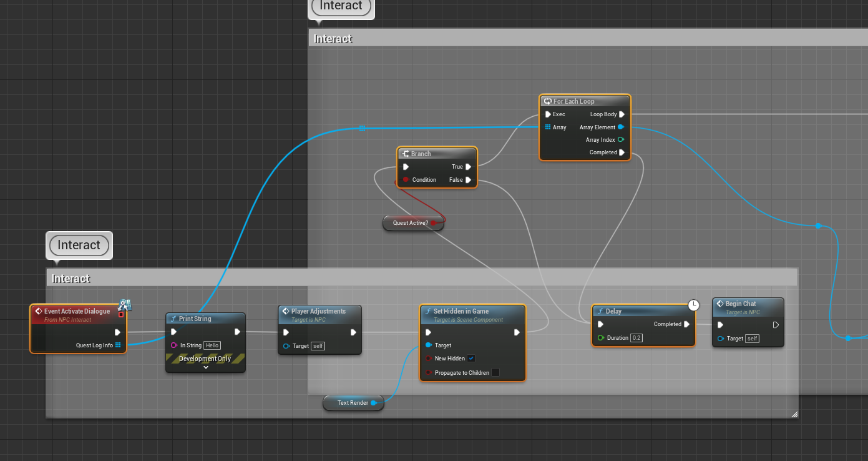The image size is (868, 461).
Task: Click the Target pin on Player Adjustments
Action: [x=286, y=346]
